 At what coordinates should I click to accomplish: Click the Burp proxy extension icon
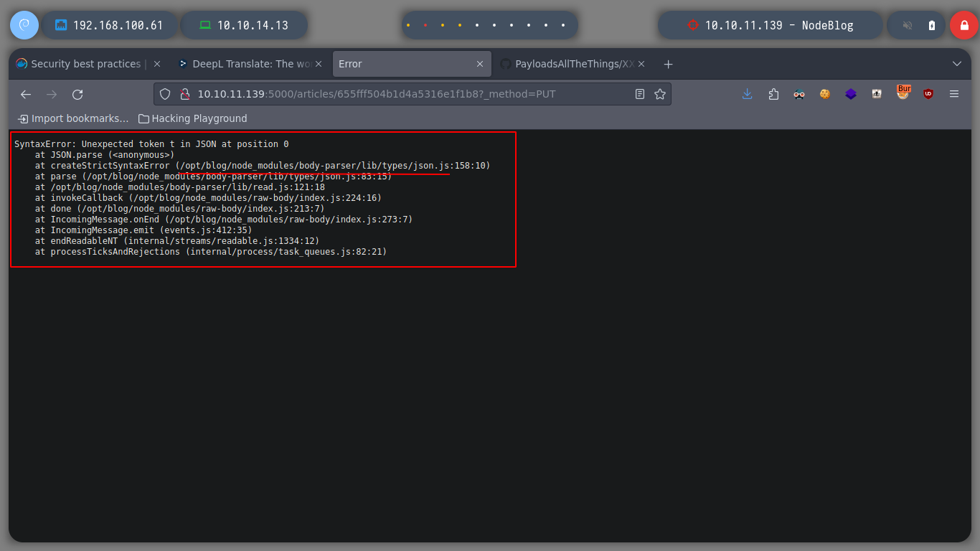point(903,93)
